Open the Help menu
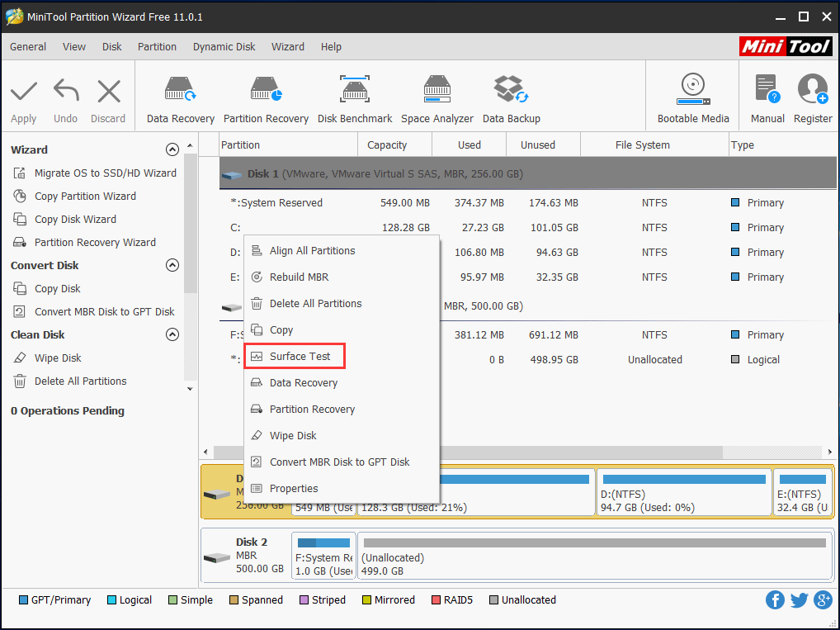 coord(331,46)
